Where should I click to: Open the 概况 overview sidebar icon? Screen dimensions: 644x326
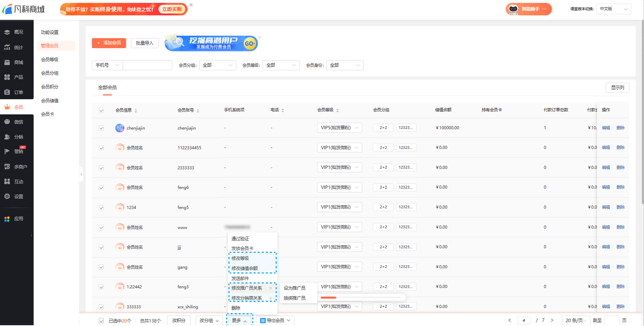click(x=7, y=32)
